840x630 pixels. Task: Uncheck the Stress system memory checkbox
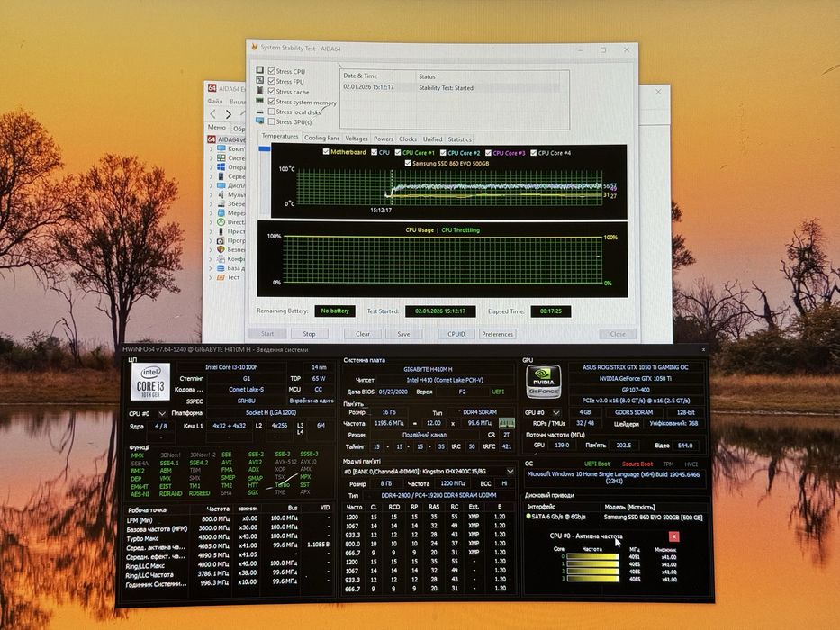coord(272,101)
